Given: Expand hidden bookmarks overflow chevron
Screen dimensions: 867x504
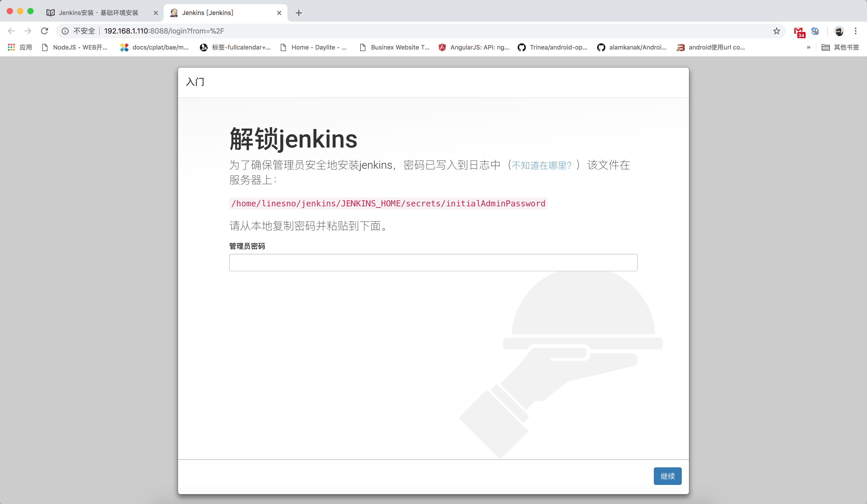Looking at the screenshot, I should pyautogui.click(x=808, y=47).
